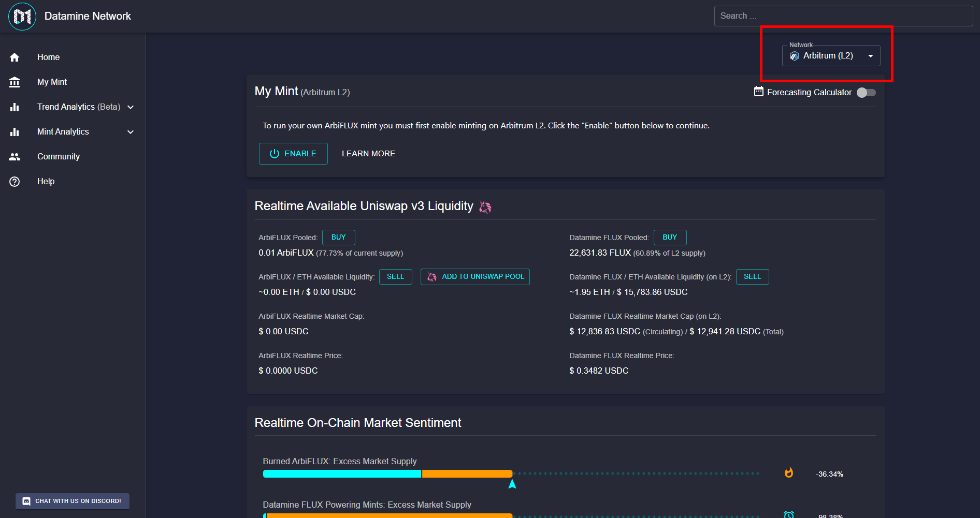Click the $ 0.0000 USDC ArbiFLUX price
The image size is (980, 518).
(x=288, y=371)
